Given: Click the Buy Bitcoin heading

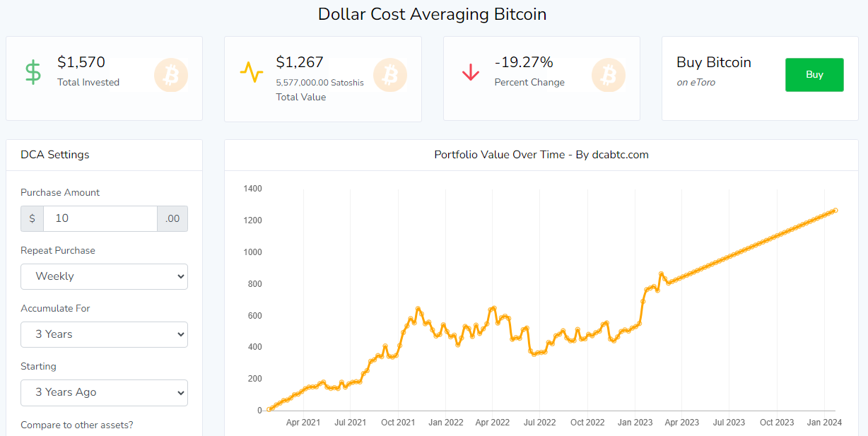Looking at the screenshot, I should point(714,62).
